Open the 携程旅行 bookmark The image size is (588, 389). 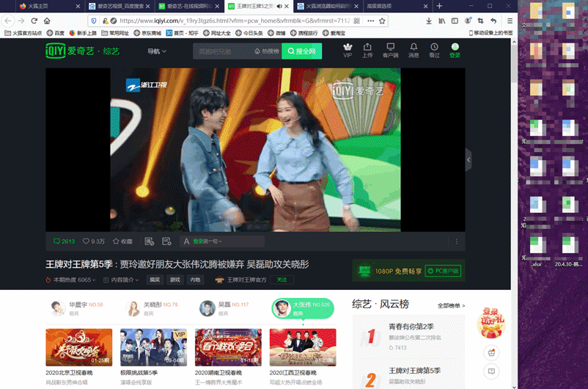(x=304, y=33)
